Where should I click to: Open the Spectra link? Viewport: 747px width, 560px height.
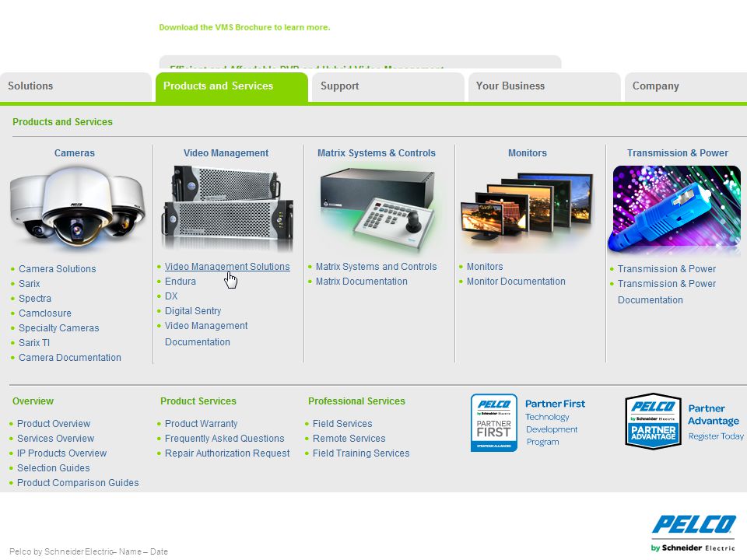(x=35, y=299)
